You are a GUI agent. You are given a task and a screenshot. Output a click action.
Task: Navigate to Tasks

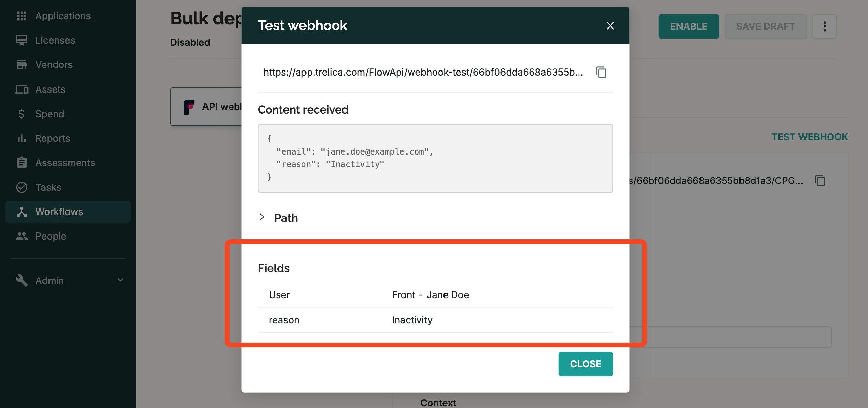click(x=48, y=187)
